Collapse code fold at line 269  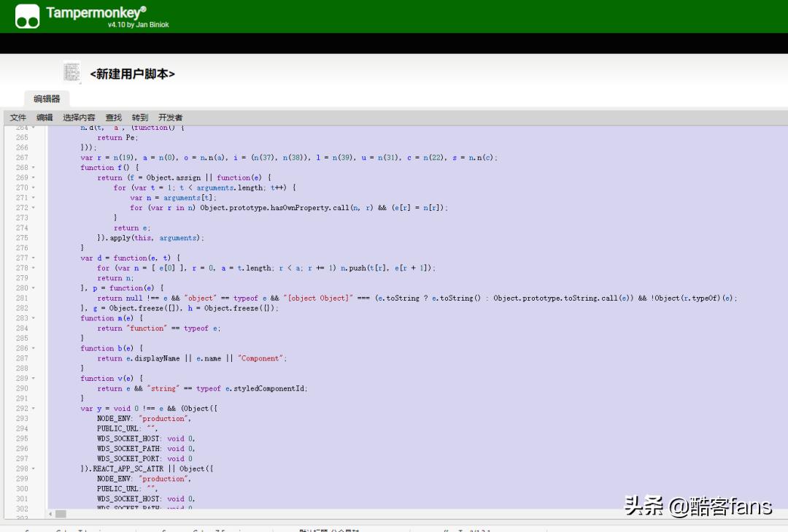pos(34,177)
